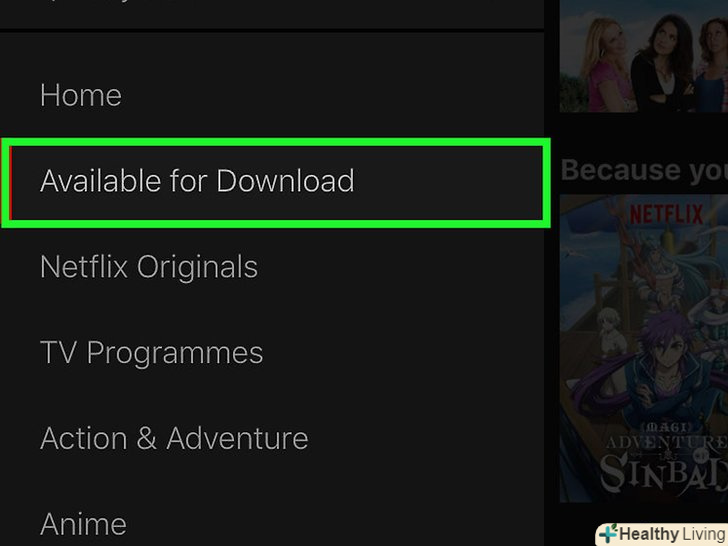Click the red NETFLIX logo on poster
The height and width of the screenshot is (546, 728).
667,214
